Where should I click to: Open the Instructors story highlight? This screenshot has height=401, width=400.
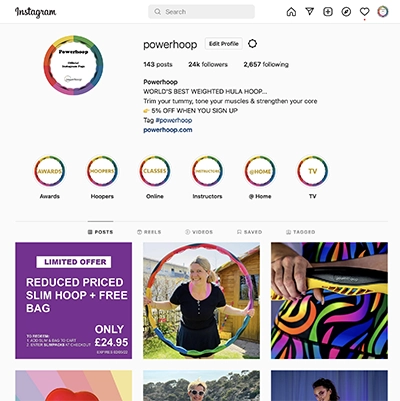pyautogui.click(x=207, y=171)
